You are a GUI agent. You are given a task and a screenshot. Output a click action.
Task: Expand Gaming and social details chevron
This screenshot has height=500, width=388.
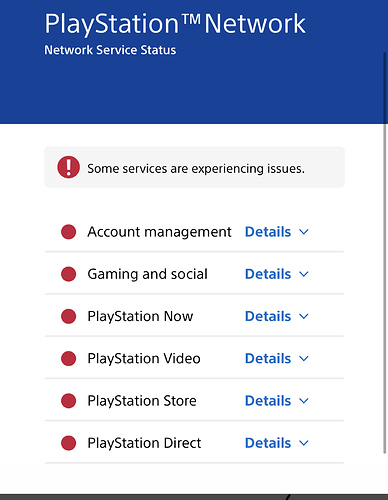[x=304, y=274]
